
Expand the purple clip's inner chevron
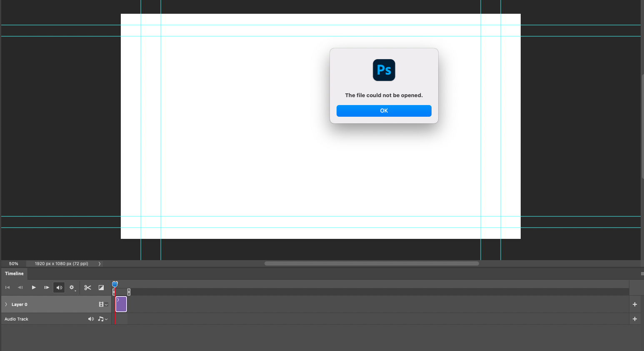[x=118, y=300]
